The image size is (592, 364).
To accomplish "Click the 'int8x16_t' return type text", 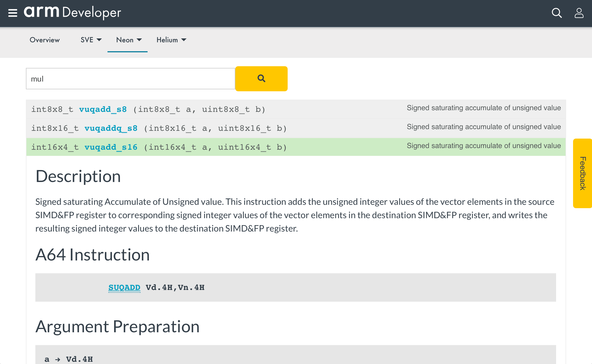I will (55, 128).
